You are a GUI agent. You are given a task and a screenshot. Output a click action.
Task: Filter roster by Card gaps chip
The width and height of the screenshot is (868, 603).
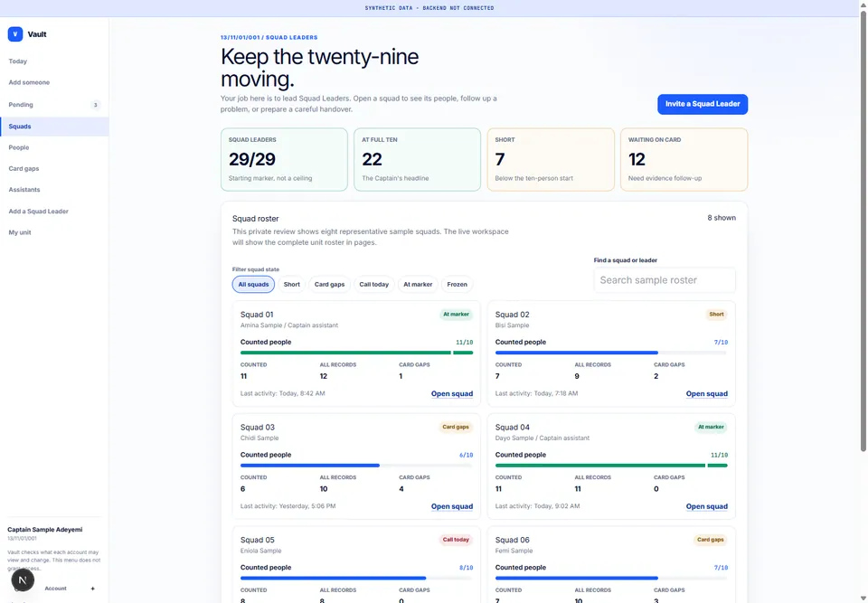329,284
